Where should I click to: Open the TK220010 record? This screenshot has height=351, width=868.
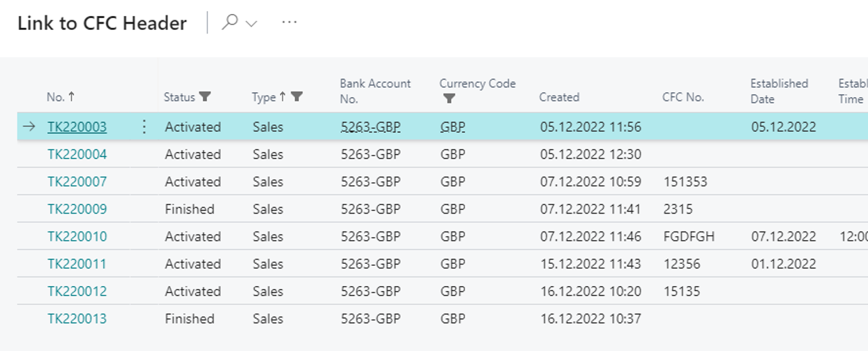click(77, 237)
